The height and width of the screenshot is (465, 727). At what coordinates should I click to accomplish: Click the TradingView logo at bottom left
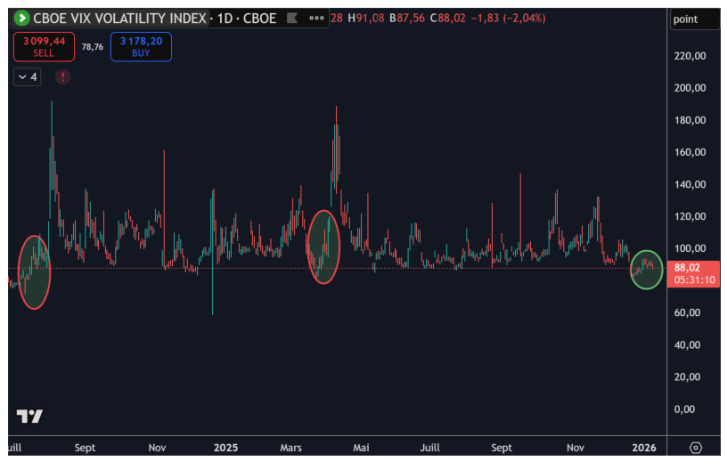tap(30, 416)
